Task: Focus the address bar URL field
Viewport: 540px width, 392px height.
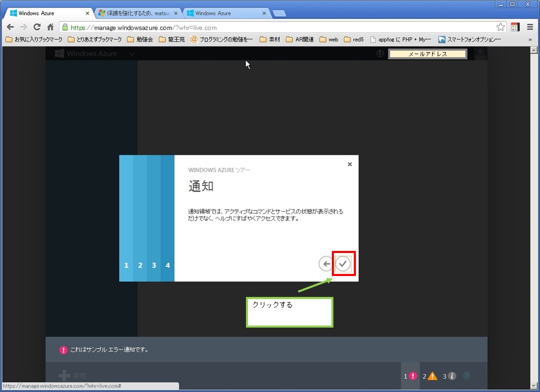Action: click(x=282, y=28)
